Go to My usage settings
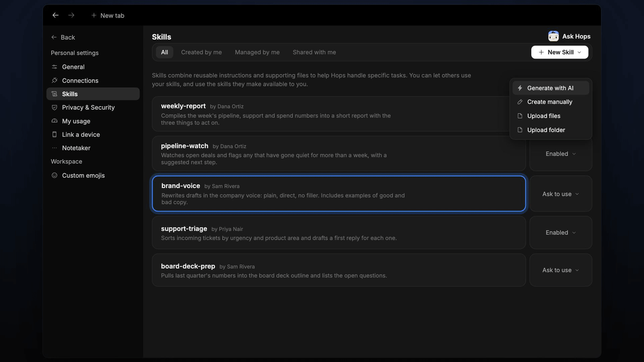The width and height of the screenshot is (644, 362). (93, 121)
